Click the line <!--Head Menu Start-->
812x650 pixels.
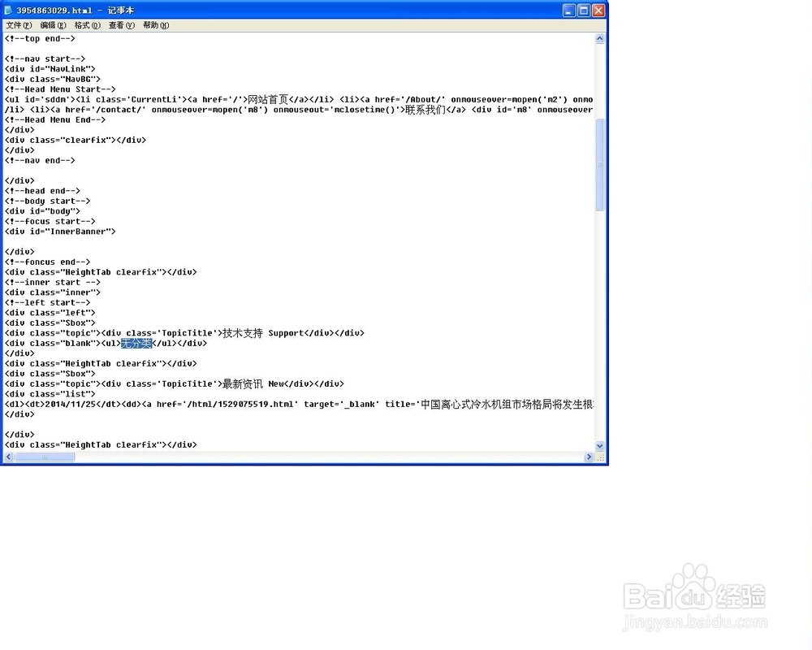coord(60,89)
